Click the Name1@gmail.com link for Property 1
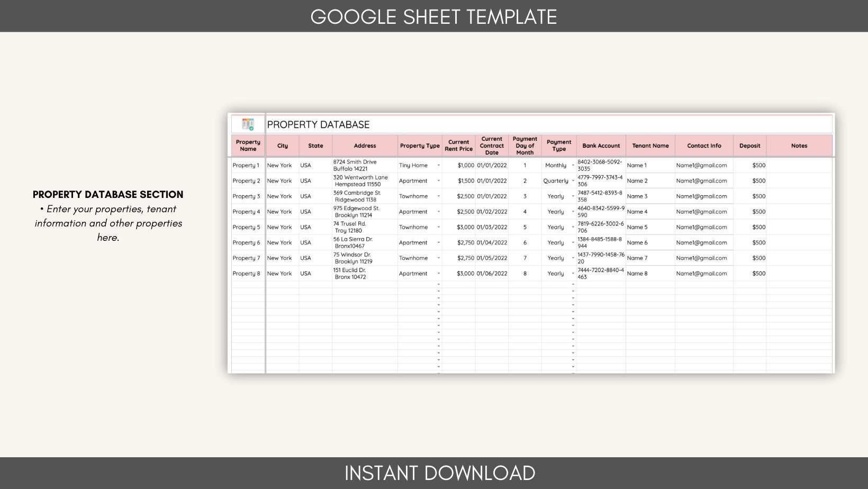Screen dimensions: 868x489 tap(702, 165)
